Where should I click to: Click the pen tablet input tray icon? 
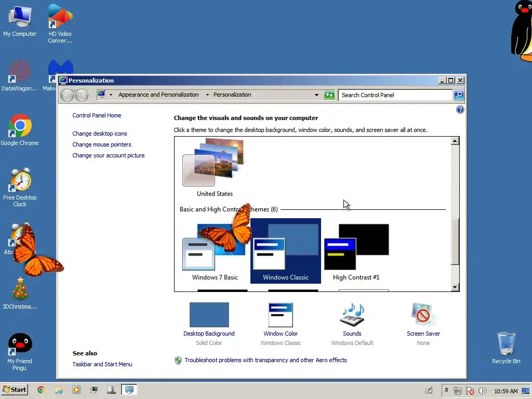click(429, 391)
